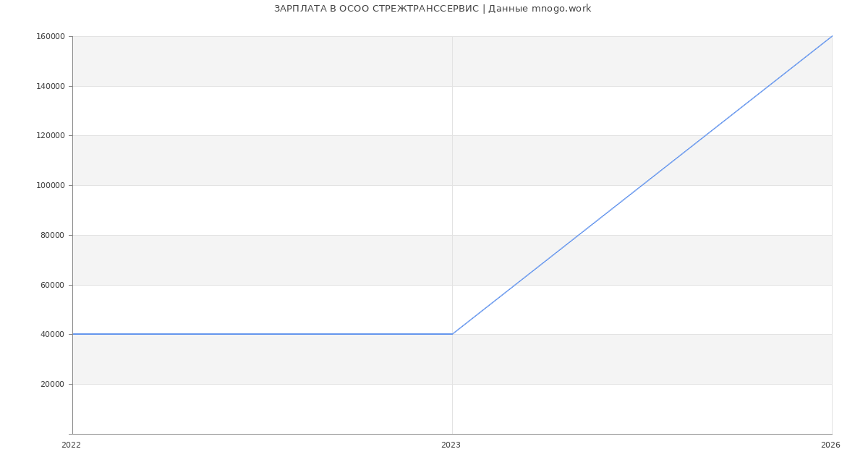
Task: Click the line's 2022 starting point
Action: 72,334
